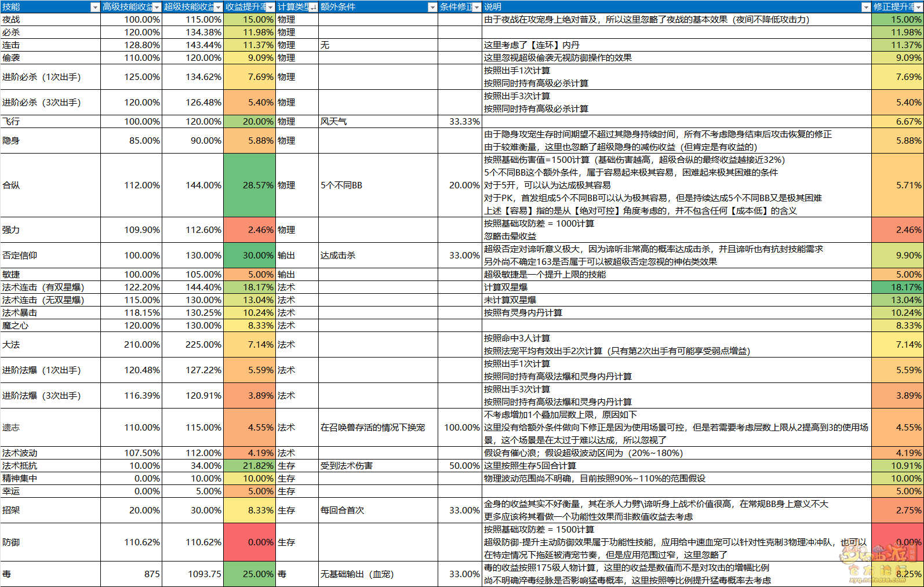Select the 魔之心 skill cell
Screen dimensions: 924x587
point(50,326)
